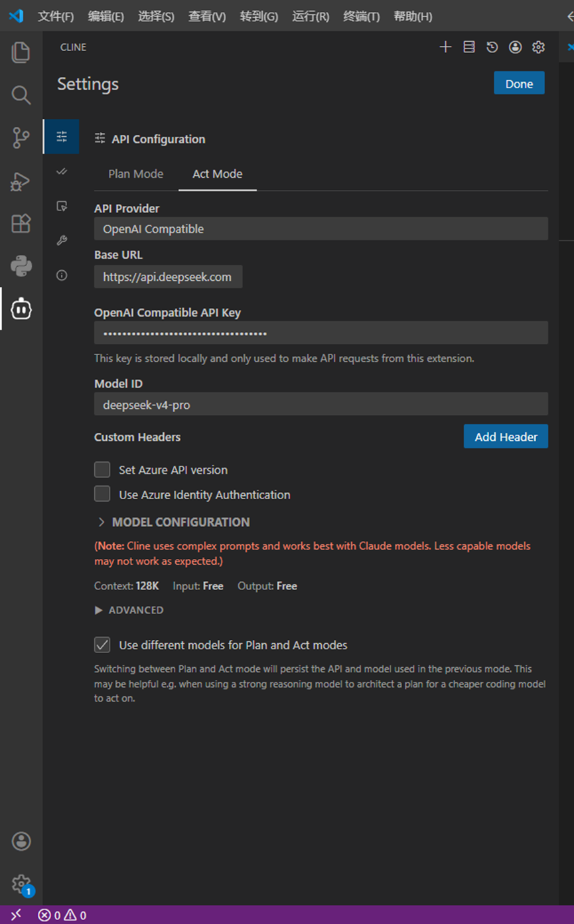Focus the Model ID input field
This screenshot has width=574, height=924.
click(x=321, y=404)
